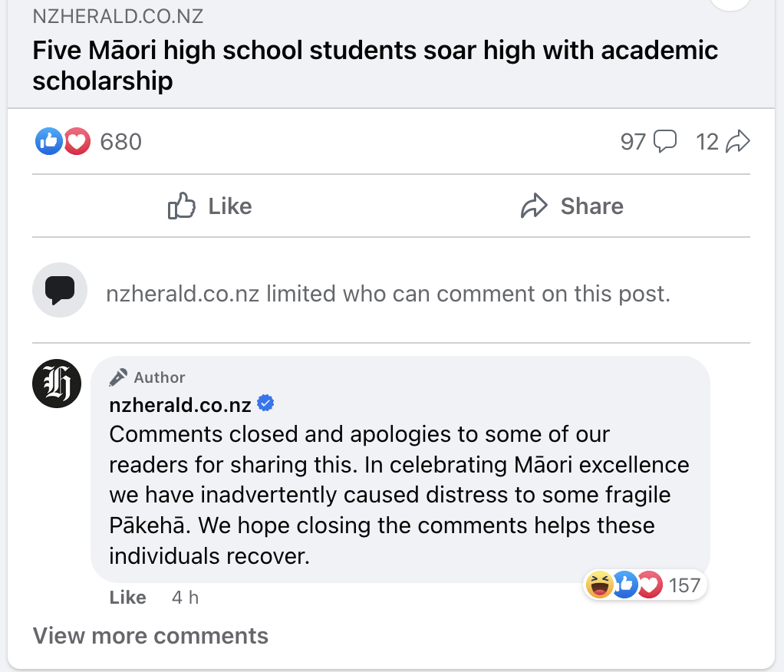Click the NZHERALD.CO.NZ source label
The height and width of the screenshot is (672, 784).
click(x=118, y=15)
